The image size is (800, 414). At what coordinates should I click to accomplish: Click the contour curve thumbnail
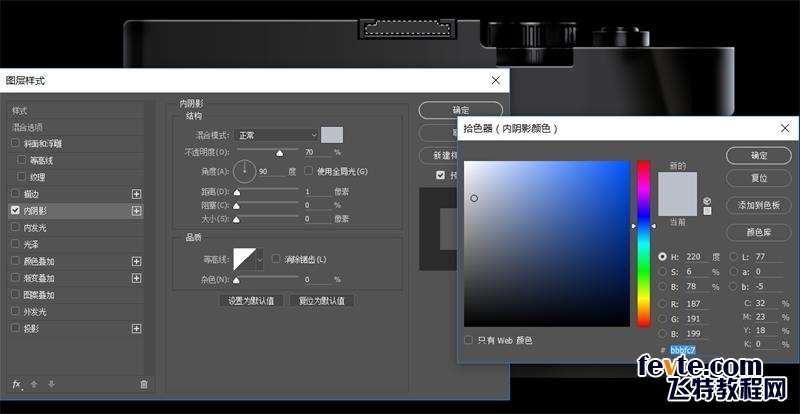(245, 259)
